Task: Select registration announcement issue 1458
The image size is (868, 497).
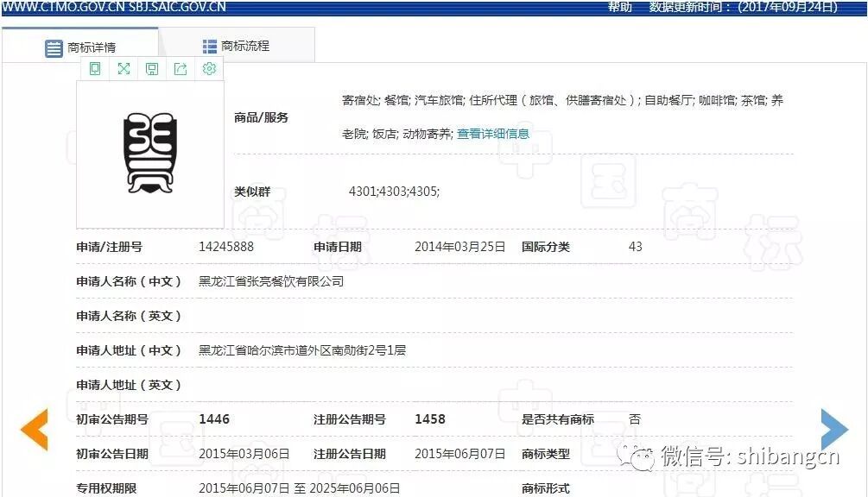Action: pos(430,419)
